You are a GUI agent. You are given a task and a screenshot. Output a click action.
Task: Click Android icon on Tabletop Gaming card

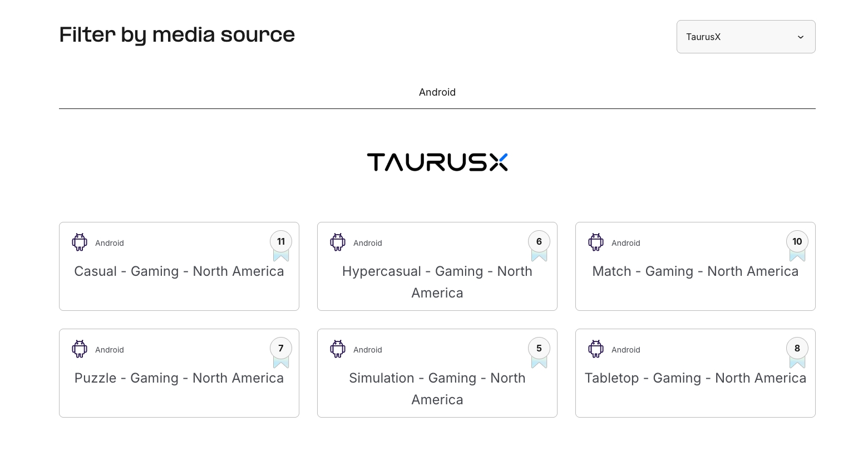pos(596,349)
